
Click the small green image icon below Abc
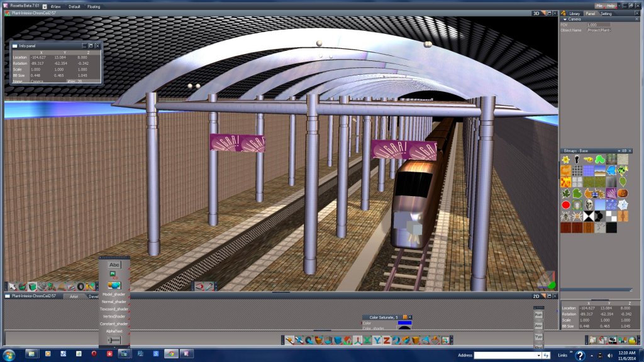click(x=113, y=274)
